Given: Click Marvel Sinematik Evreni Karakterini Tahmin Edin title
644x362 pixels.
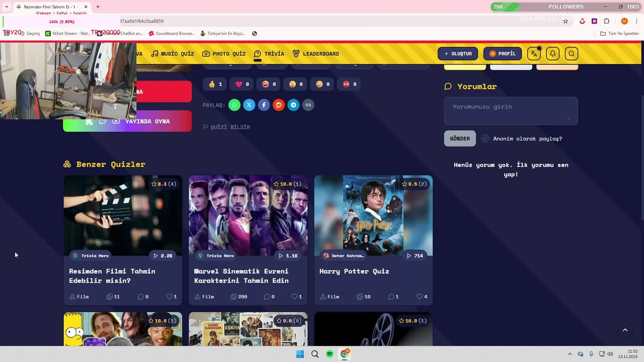Looking at the screenshot, I should pyautogui.click(x=242, y=276).
